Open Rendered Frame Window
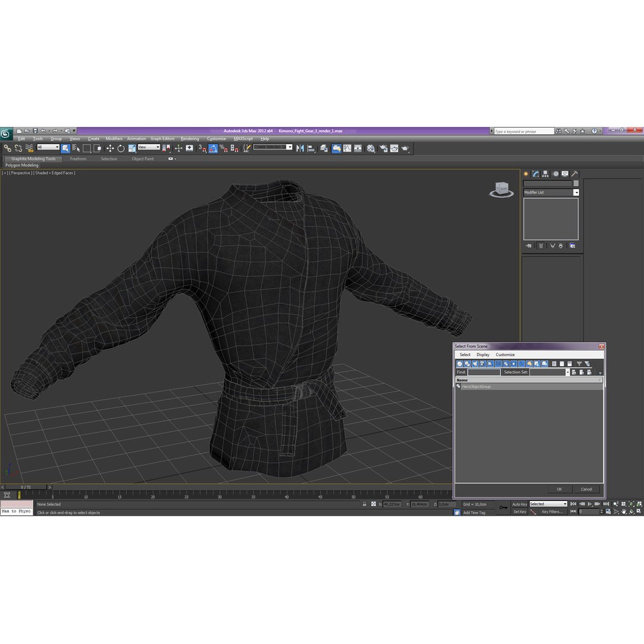Viewport: 644px width, 644px height. tap(394, 148)
